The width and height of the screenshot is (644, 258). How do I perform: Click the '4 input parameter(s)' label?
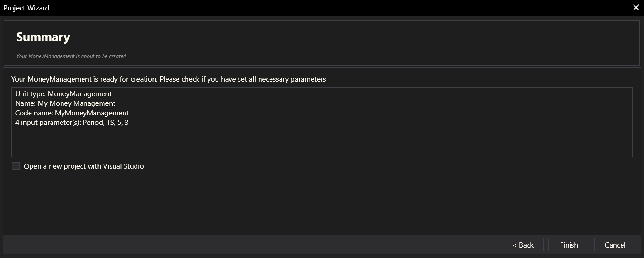click(48, 123)
